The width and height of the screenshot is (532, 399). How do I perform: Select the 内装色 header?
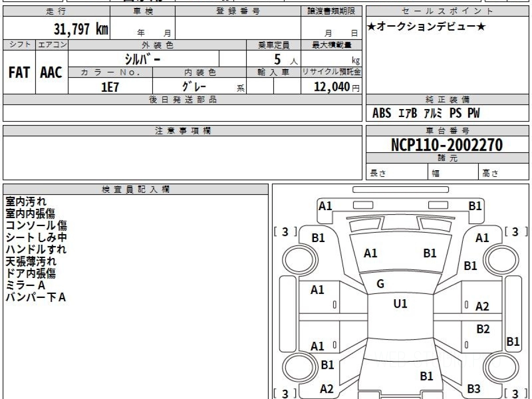pyautogui.click(x=199, y=72)
